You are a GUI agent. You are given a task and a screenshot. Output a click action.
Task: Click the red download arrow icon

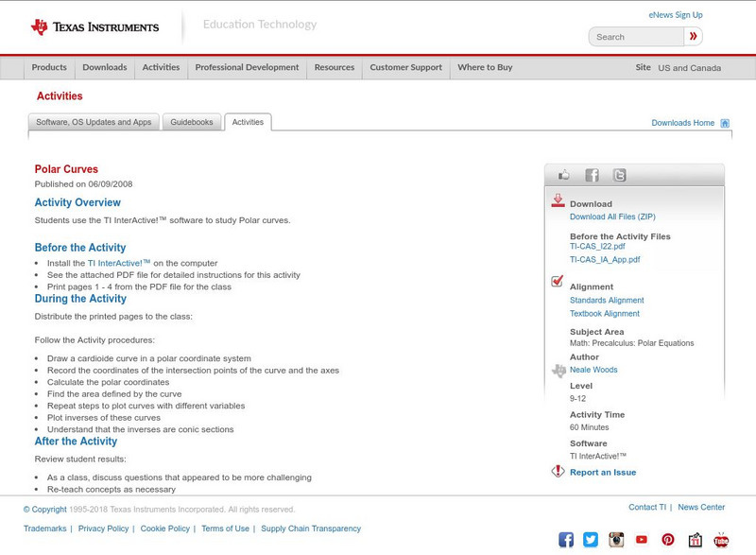click(x=558, y=200)
